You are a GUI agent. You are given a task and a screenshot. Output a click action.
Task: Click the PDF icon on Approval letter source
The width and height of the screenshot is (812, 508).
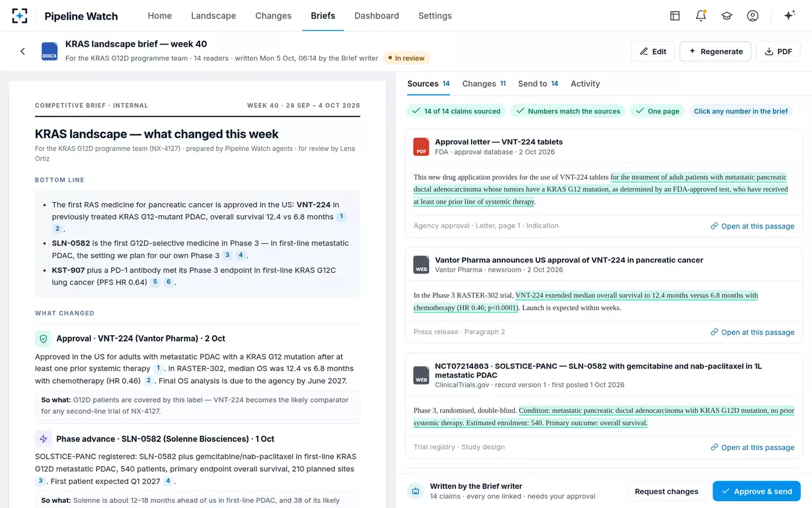click(x=421, y=147)
